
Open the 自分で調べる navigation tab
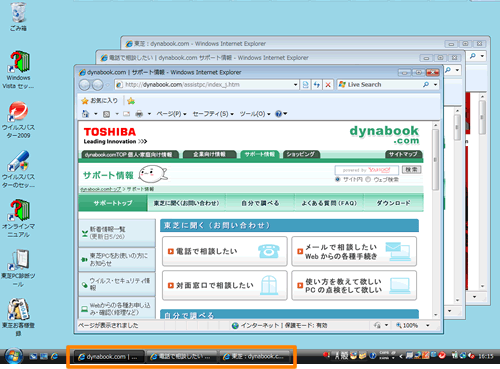[260, 203]
